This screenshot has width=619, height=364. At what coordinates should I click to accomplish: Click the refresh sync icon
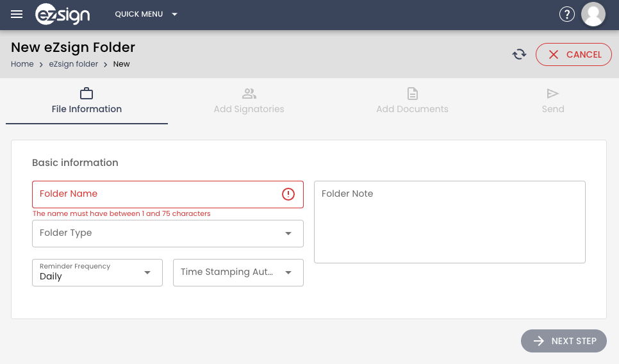(x=520, y=54)
